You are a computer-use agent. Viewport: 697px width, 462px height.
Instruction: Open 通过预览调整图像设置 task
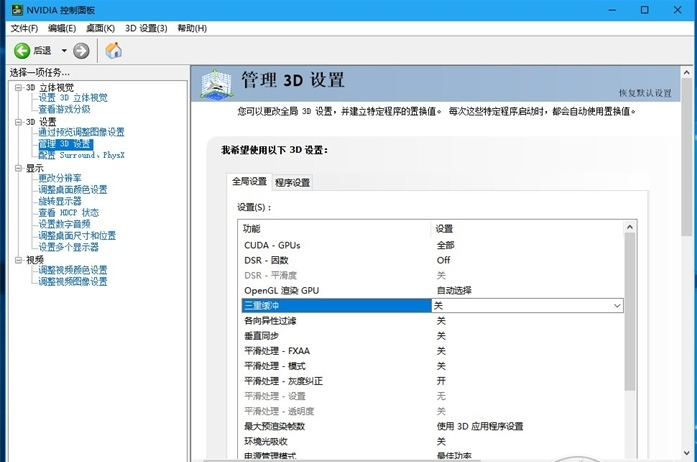click(81, 132)
